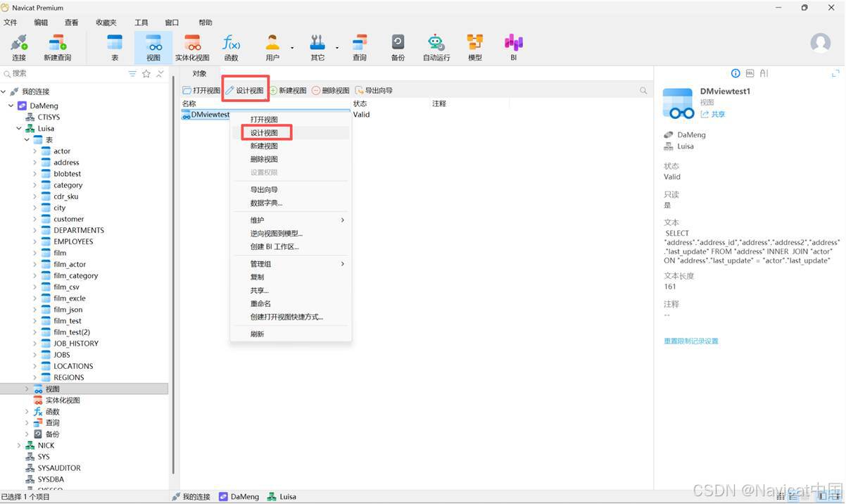Click the 函数 f(x) toolbar icon

[x=231, y=47]
